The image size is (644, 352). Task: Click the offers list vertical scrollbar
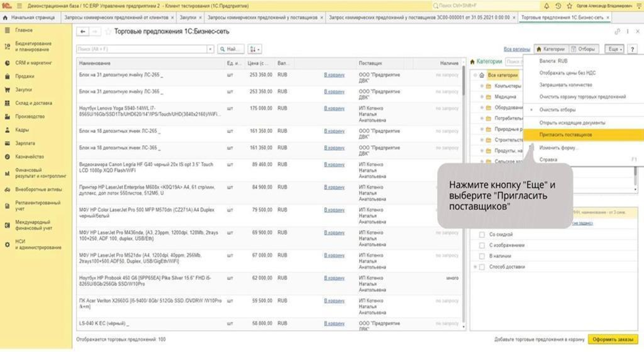464,193
